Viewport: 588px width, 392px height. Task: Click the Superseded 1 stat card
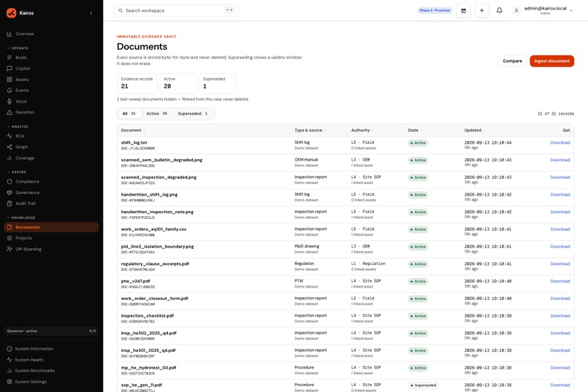[217, 83]
